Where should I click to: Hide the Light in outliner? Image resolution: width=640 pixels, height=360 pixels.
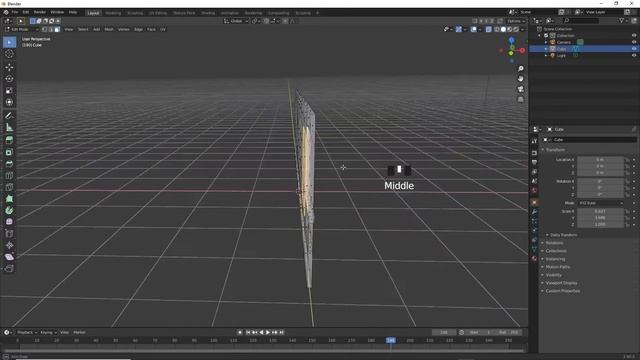coord(634,55)
